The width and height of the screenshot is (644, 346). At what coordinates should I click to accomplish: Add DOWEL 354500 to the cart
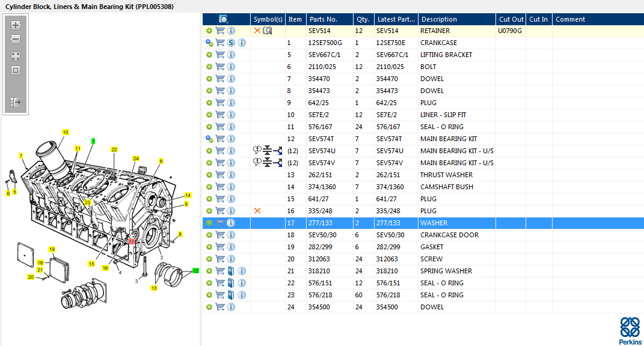click(220, 307)
